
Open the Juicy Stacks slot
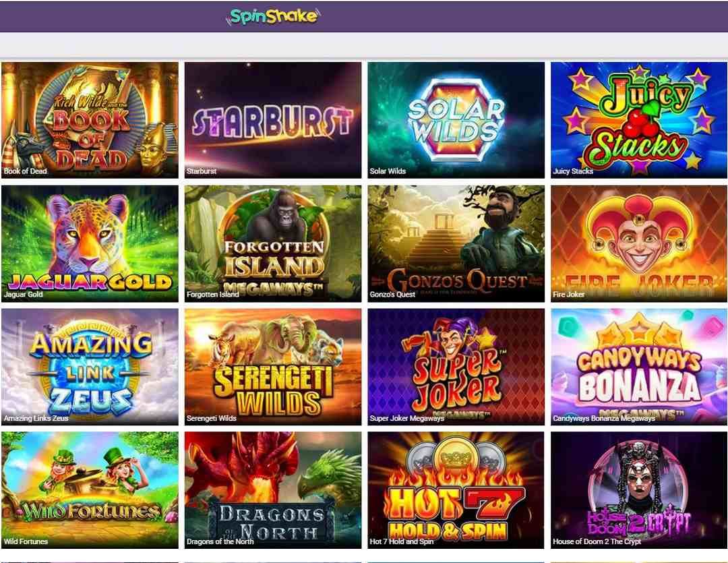pyautogui.click(x=639, y=120)
